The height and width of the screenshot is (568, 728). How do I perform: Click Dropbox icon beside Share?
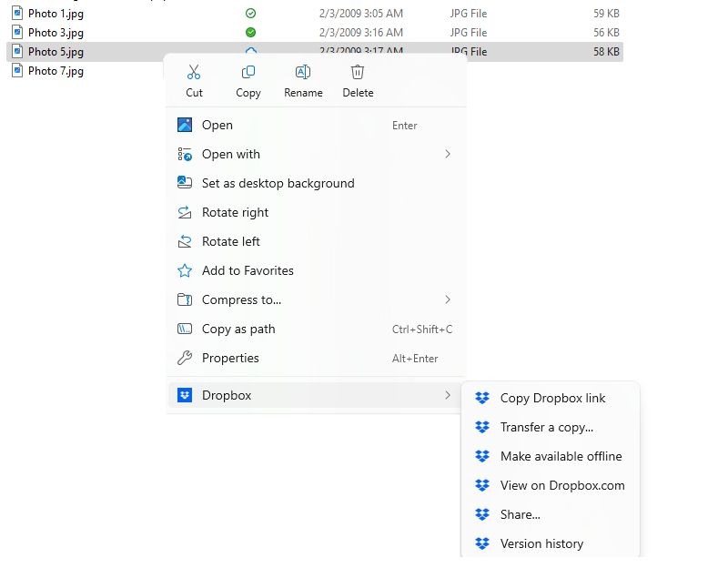point(482,514)
